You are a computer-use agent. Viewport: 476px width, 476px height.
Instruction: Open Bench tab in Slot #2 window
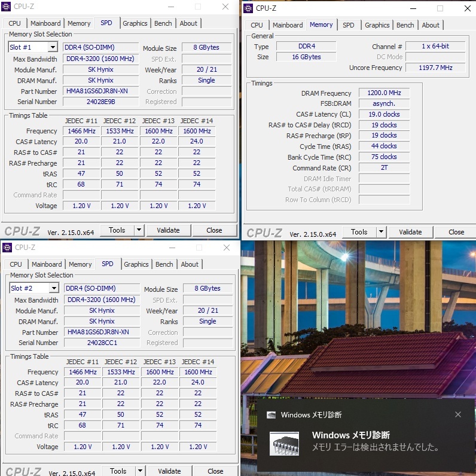tap(164, 264)
